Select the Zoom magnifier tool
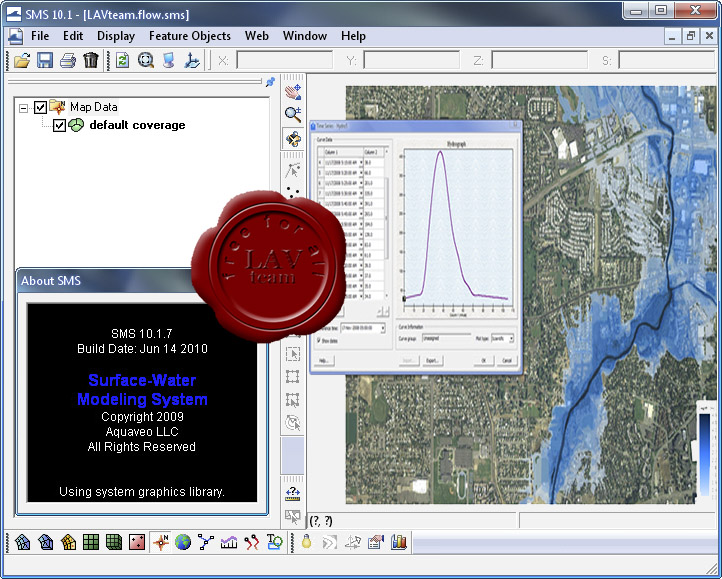 pyautogui.click(x=293, y=114)
